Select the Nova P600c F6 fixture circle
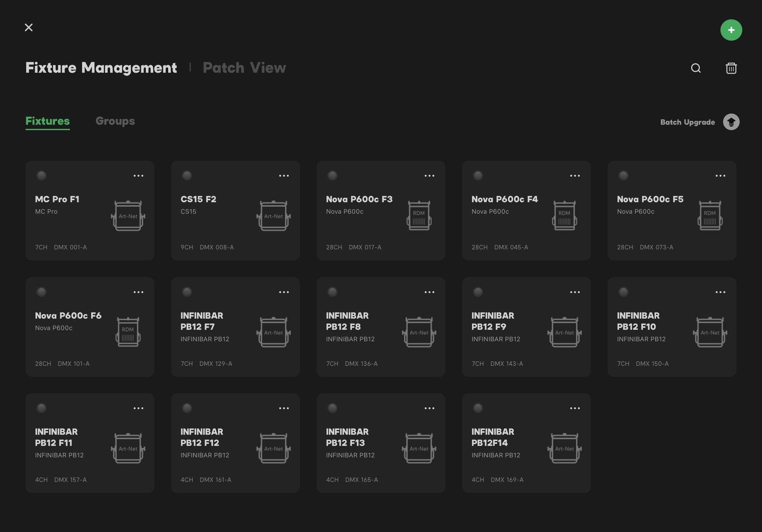 pyautogui.click(x=41, y=292)
